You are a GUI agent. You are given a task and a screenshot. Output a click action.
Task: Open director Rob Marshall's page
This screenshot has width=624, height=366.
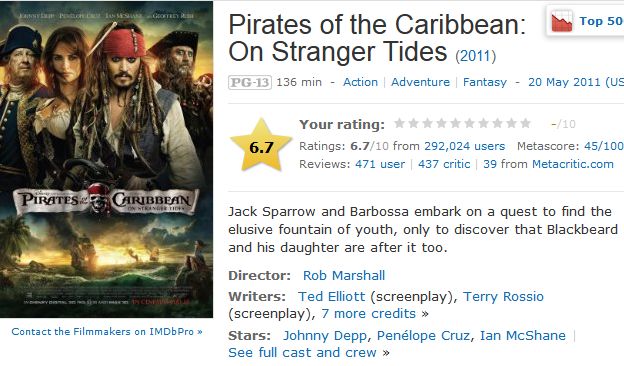click(x=344, y=276)
